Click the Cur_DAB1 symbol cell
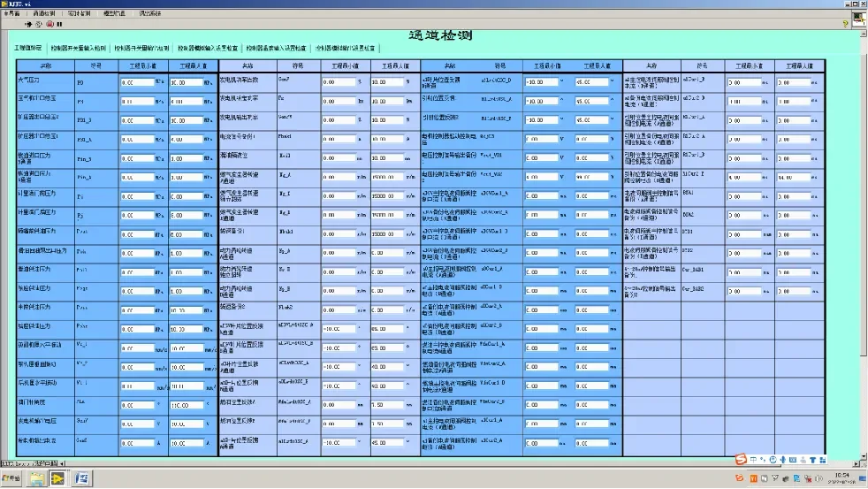This screenshot has height=489, width=868. [703, 272]
